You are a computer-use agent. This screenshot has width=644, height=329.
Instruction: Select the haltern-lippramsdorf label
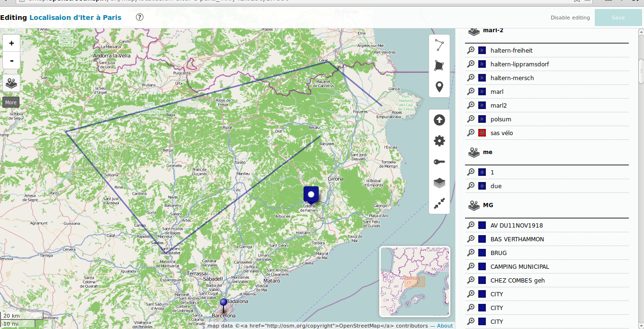[x=520, y=64]
